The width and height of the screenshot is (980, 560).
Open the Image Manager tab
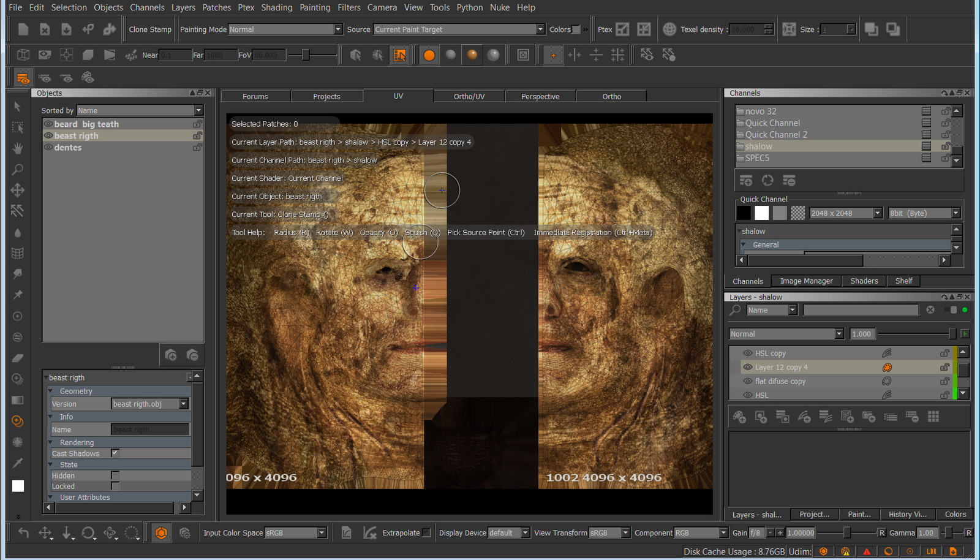pyautogui.click(x=806, y=281)
